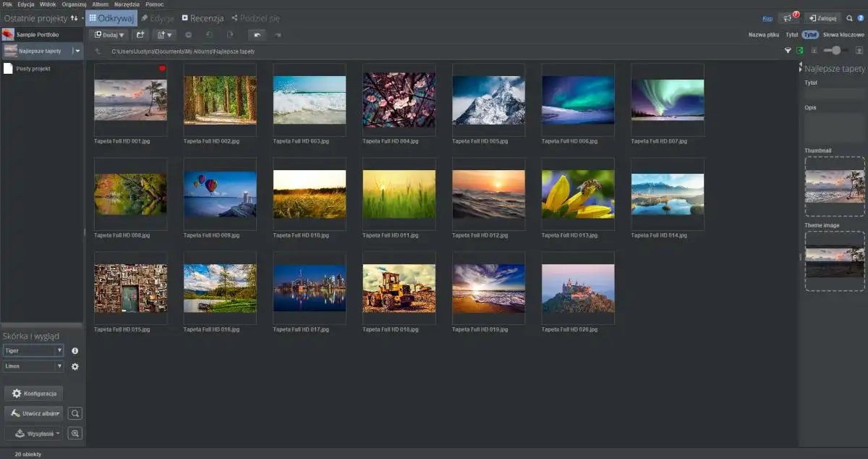Open the Linen style dropdown
868x459 pixels.
point(33,366)
